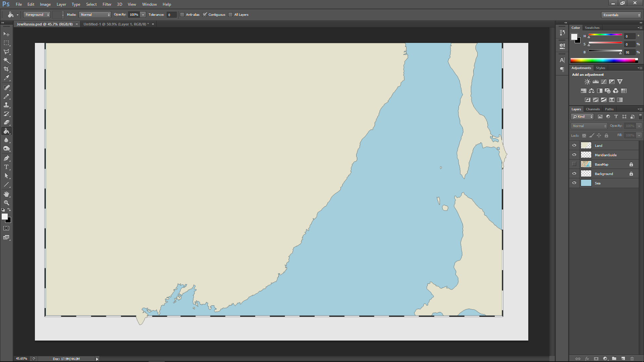
Task: Hide the Background layer
Action: point(574,174)
